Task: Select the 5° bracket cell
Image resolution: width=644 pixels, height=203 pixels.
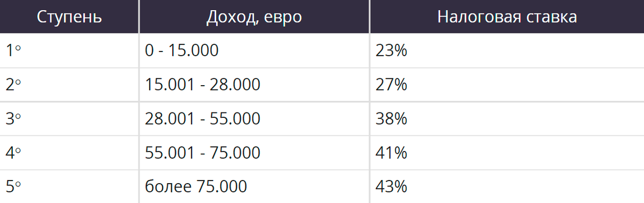Action: click(x=69, y=186)
